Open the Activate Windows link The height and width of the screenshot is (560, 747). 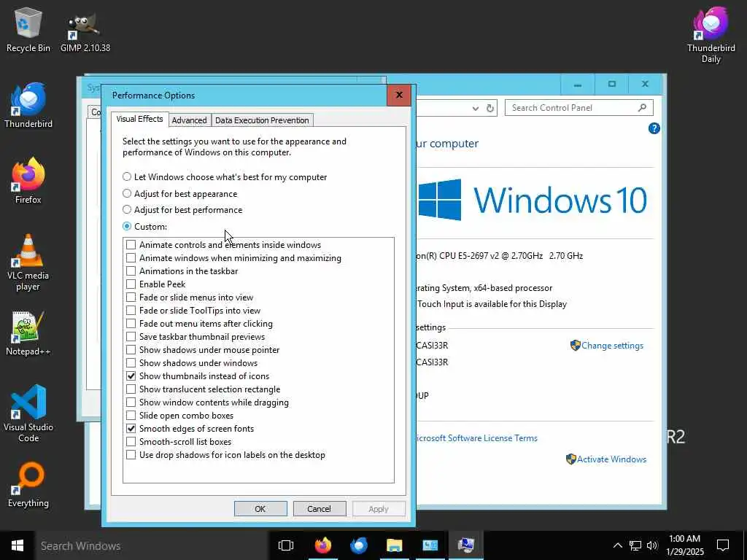pos(612,459)
